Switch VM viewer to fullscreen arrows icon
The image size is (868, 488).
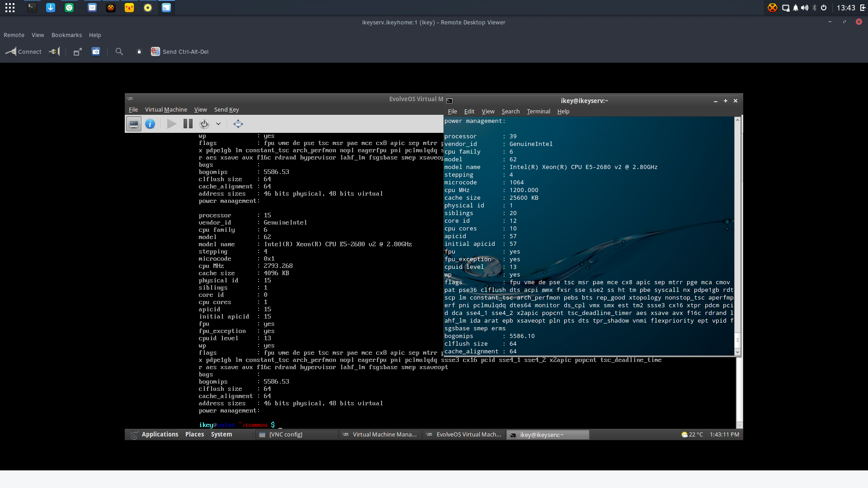pyautogui.click(x=238, y=124)
